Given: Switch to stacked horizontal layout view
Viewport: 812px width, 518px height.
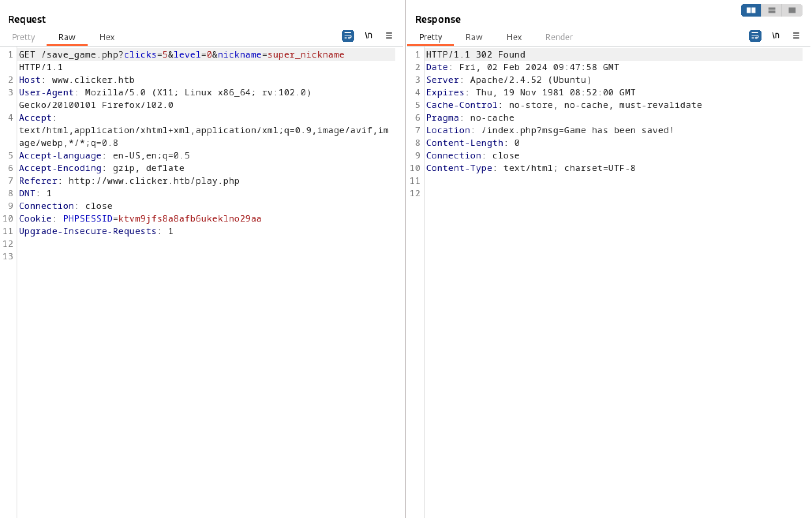Looking at the screenshot, I should 772,10.
